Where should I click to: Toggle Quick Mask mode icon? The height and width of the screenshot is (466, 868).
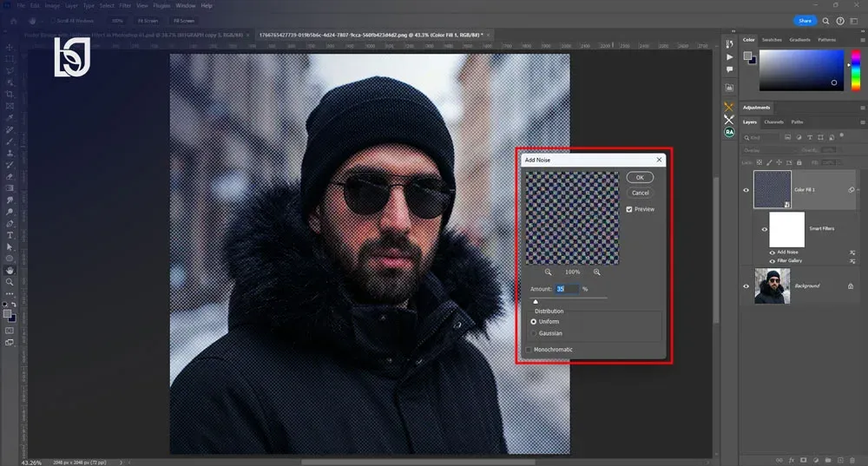[10, 331]
